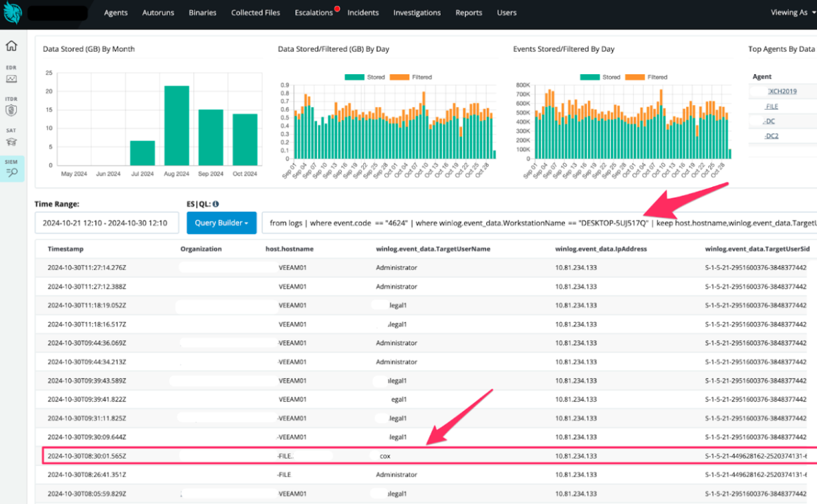Toggle the Filtered legend in Data Stored/Filtered chart
Screen dimensions: 817x504
411,77
